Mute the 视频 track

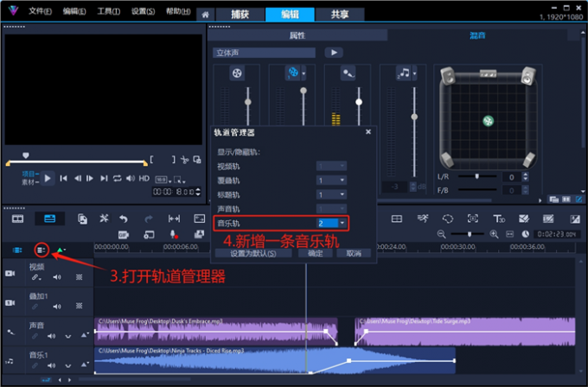(57, 277)
